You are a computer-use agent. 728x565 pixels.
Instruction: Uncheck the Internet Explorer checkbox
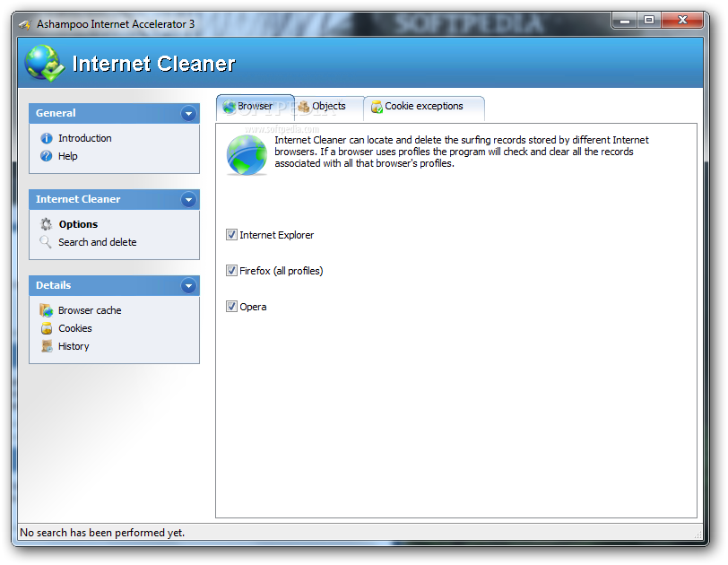(x=231, y=234)
